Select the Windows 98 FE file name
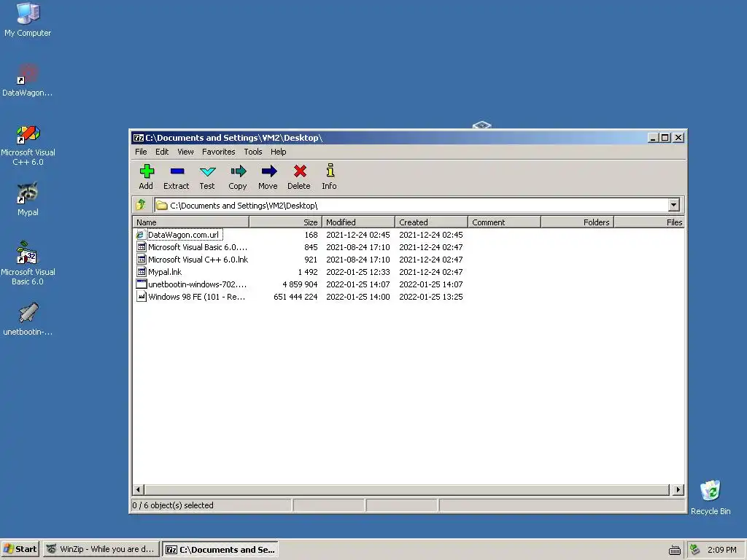 pyautogui.click(x=196, y=297)
